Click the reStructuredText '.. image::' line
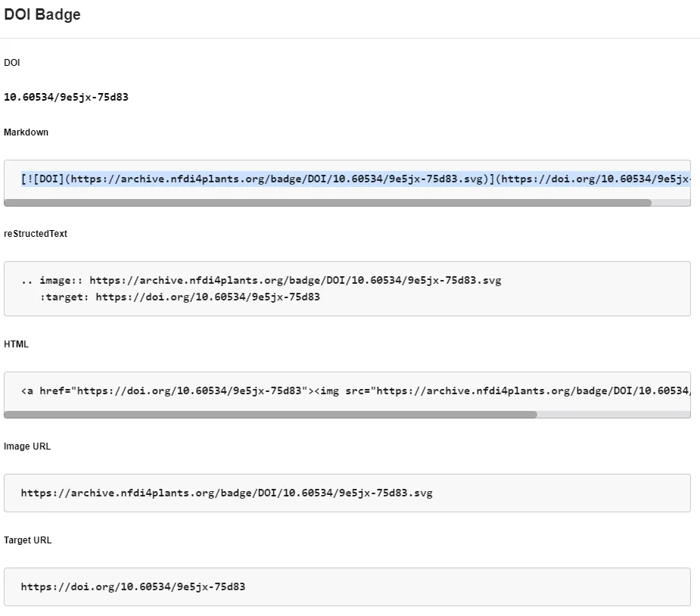The image size is (700, 616). [x=261, y=280]
